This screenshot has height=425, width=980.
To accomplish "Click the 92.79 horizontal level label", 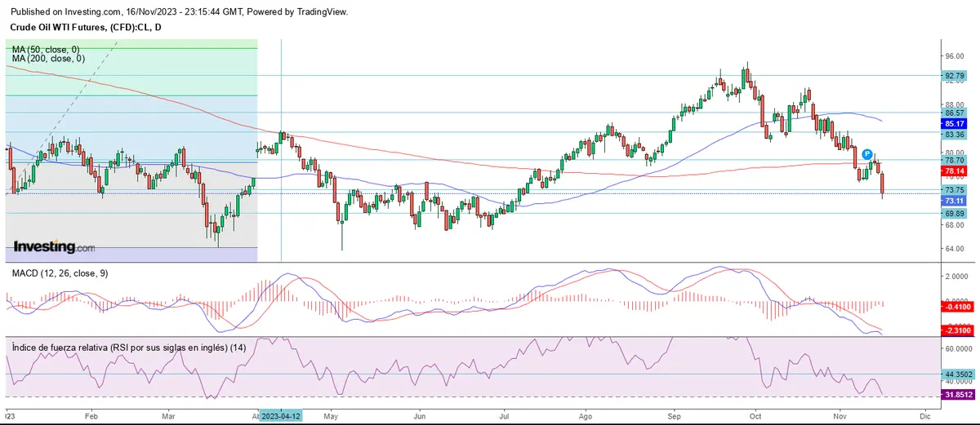I will pyautogui.click(x=955, y=76).
